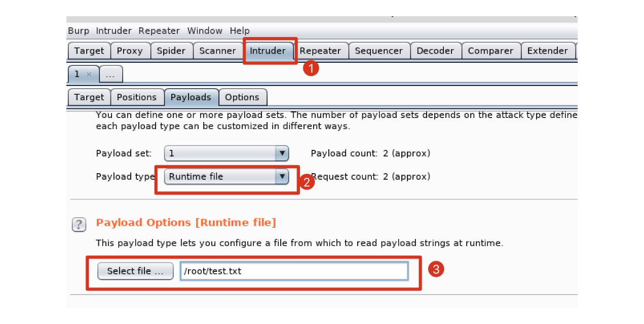This screenshot has height=324, width=644.
Task: Click the Request count: 2 (approx) text
Action: 370,176
